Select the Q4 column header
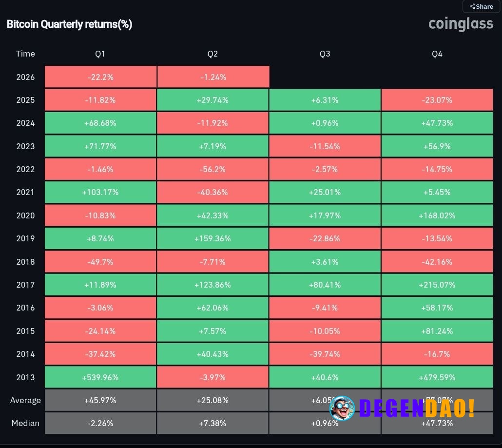The image size is (502, 448). (x=437, y=54)
